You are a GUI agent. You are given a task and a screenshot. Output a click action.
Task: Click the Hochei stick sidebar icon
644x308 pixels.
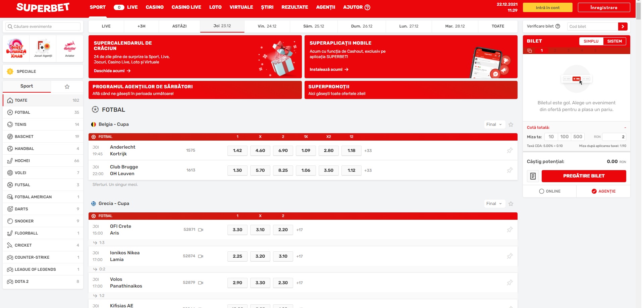click(x=10, y=161)
